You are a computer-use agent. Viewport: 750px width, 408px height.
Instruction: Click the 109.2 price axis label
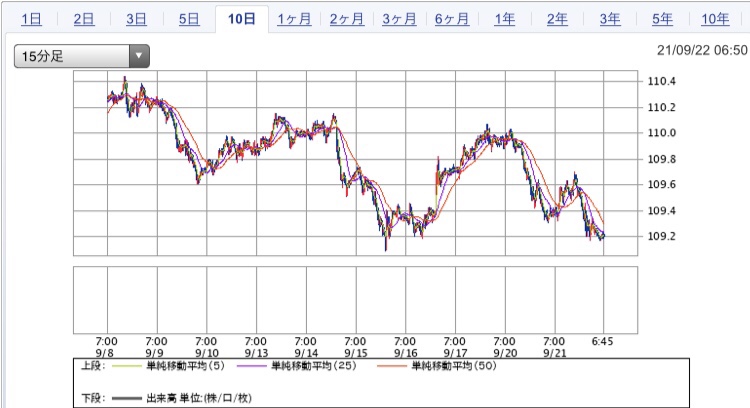coord(662,236)
